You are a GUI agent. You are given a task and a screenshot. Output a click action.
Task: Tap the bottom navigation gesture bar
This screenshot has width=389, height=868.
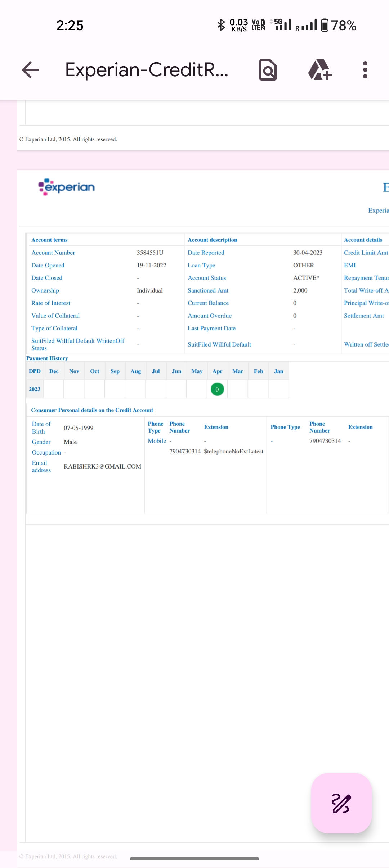194,859
